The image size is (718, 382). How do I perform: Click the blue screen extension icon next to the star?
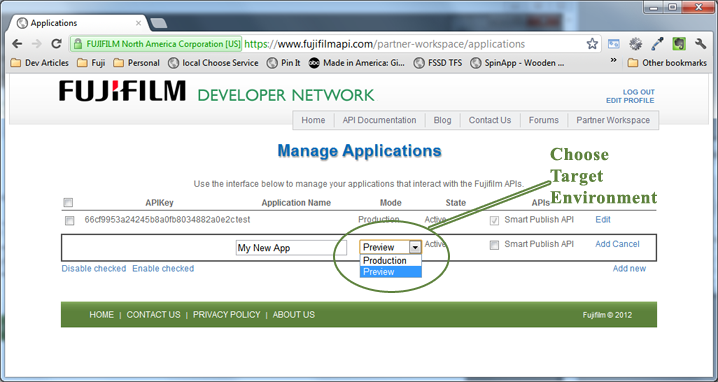tap(614, 44)
